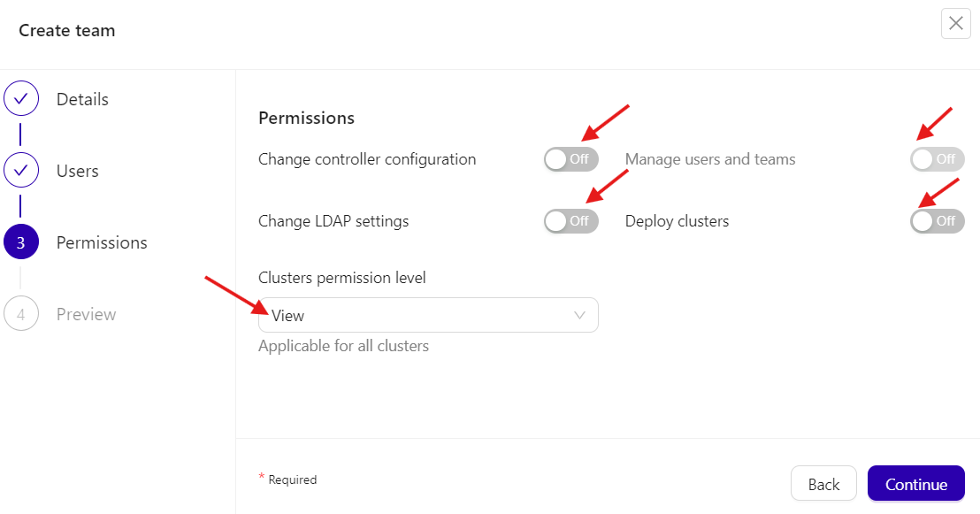Select the Permissions step number icon
This screenshot has height=514, width=980.
(21, 242)
